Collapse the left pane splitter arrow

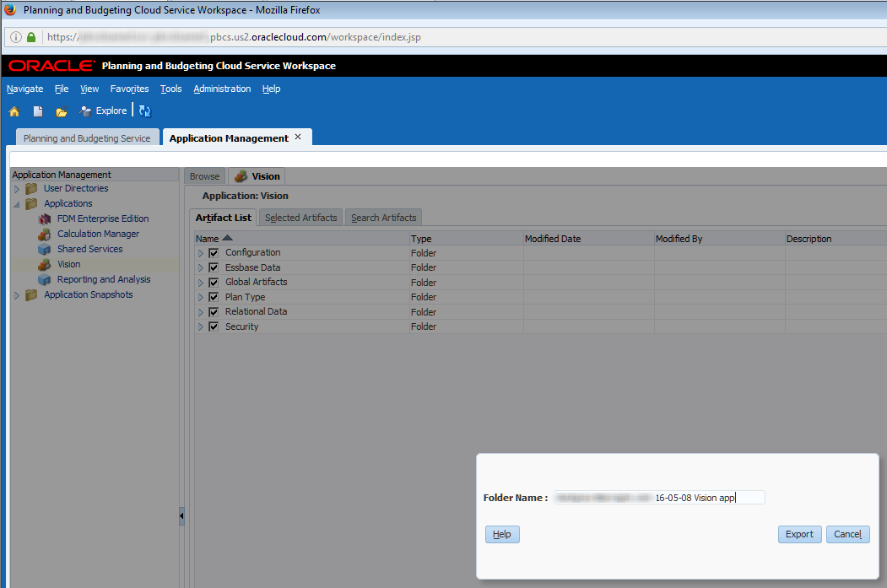[181, 515]
